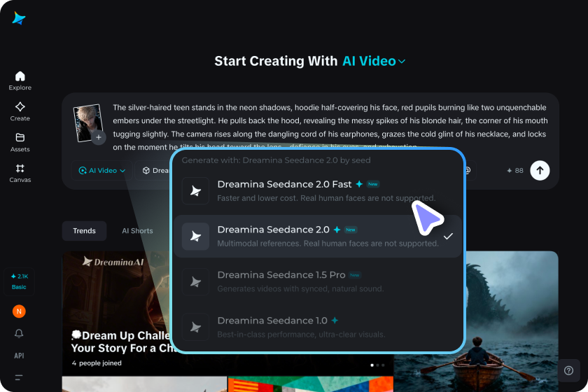Click the Dreamina Seedance 2.0 Fast icon
The width and height of the screenshot is (588, 392).
pos(195,190)
